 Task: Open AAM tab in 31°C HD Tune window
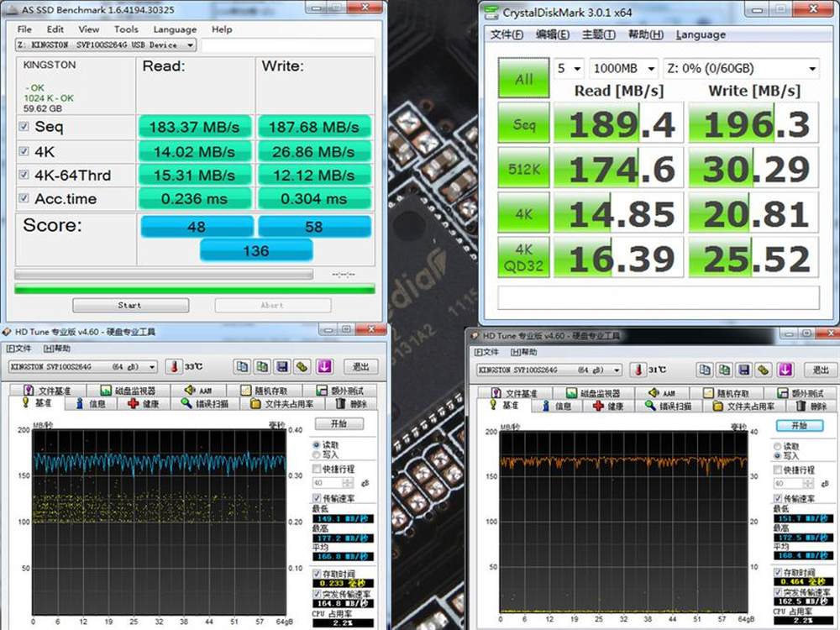pyautogui.click(x=664, y=393)
